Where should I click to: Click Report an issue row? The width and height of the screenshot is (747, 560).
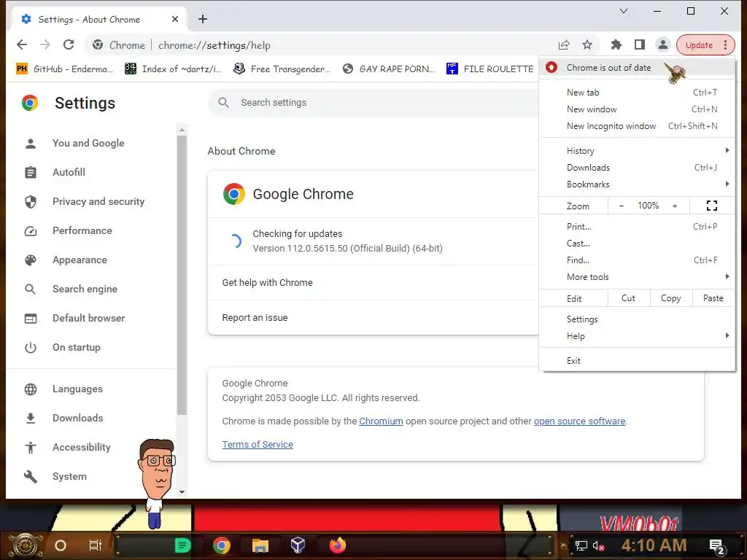373,318
